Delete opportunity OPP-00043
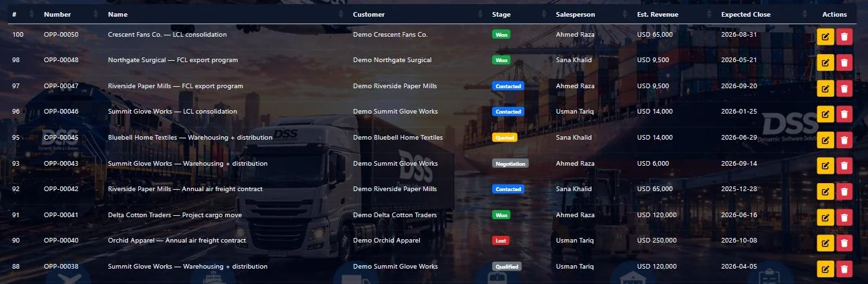Viewport: 868px width, 284px height. (844, 166)
